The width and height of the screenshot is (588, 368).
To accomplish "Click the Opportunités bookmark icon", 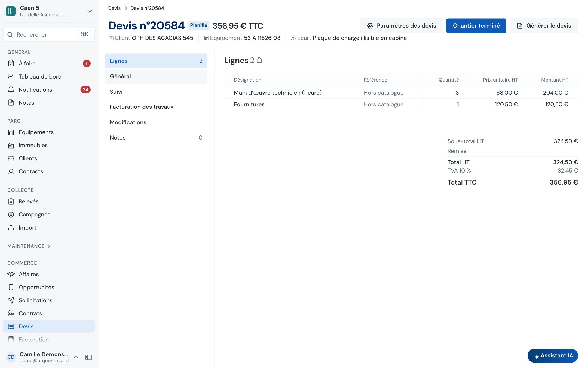I will [x=11, y=287].
